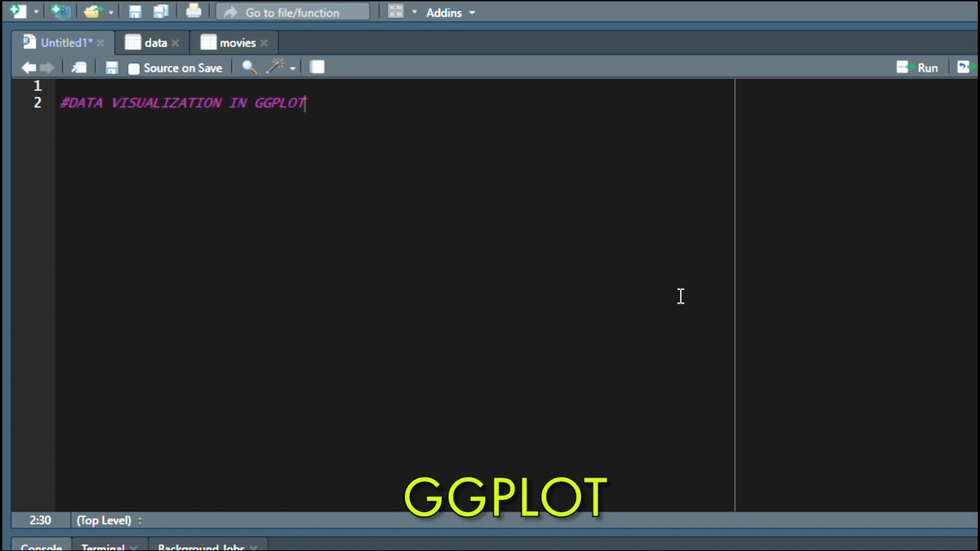The image size is (980, 551).
Task: Go back to previous source location
Action: [x=28, y=67]
